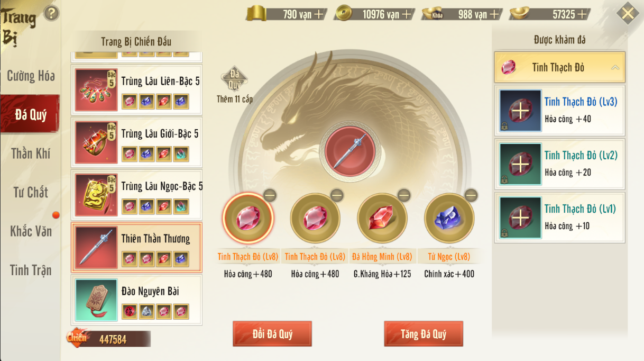This screenshot has width=644, height=361.
Task: Select Đào Nguyên Bài equipment item
Action: point(136,300)
